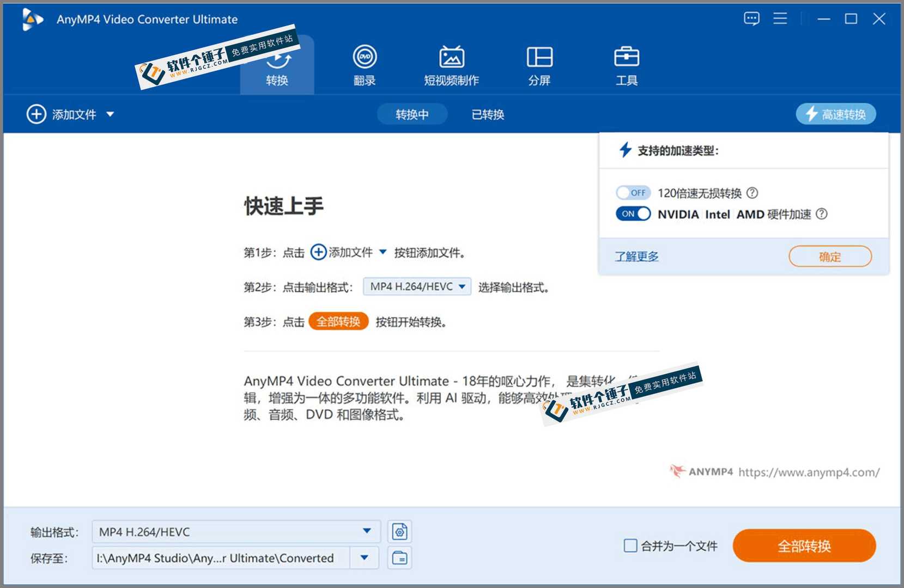Click the 快速上手 heading text
904x588 pixels.
(x=283, y=206)
